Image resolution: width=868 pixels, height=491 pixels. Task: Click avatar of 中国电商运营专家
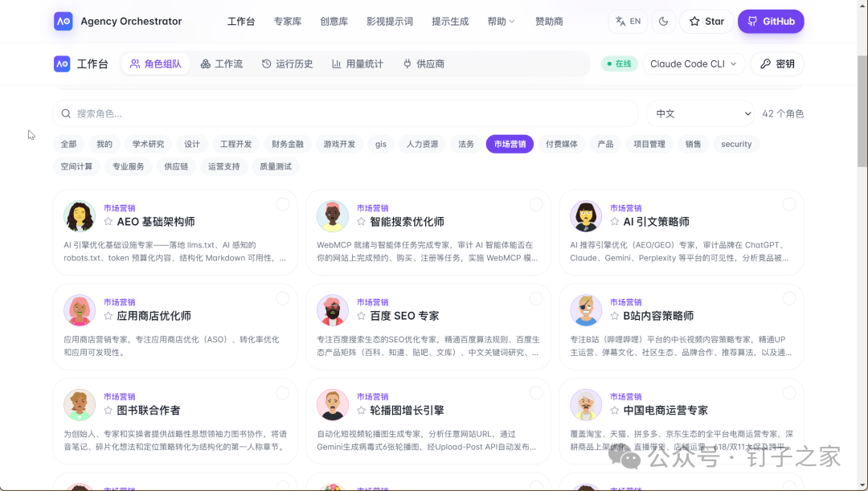[x=586, y=405]
